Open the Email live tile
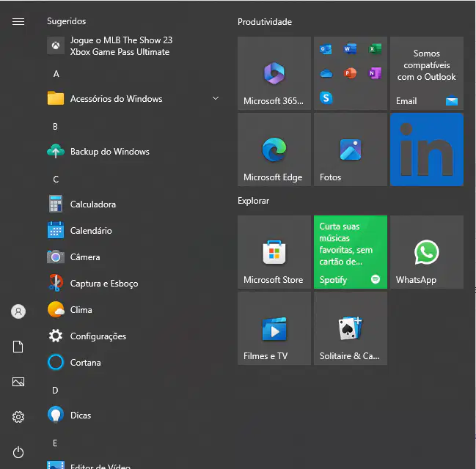The width and height of the screenshot is (476, 469). (x=427, y=73)
